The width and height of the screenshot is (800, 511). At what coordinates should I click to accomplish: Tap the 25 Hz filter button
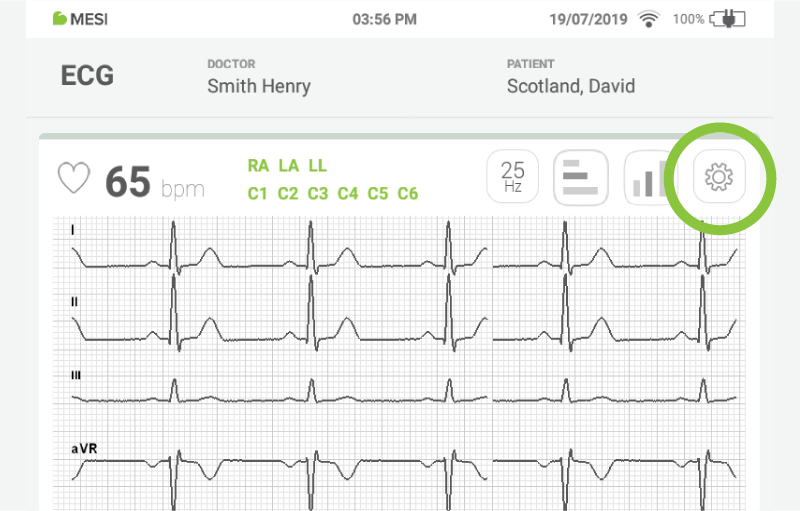point(513,178)
